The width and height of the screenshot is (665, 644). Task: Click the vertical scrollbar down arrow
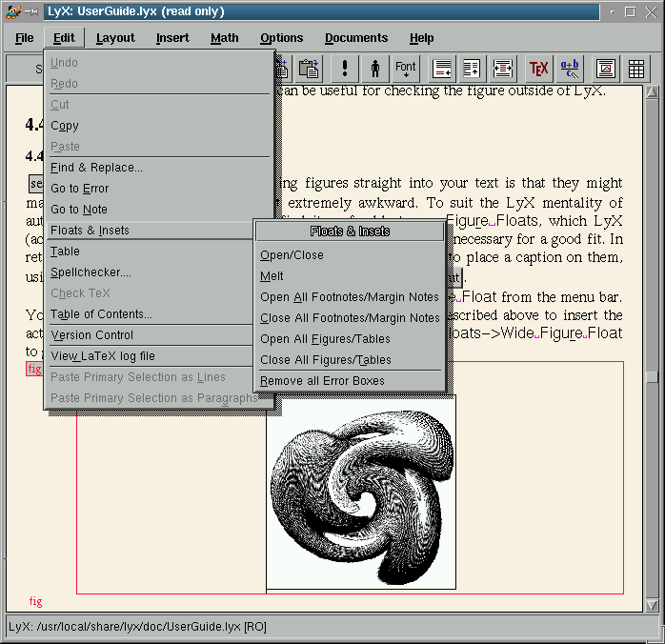tap(652, 605)
